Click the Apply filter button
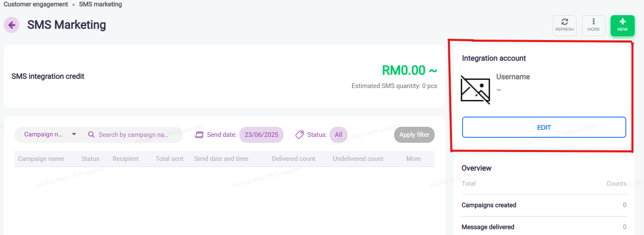Screen dimensions: 644x235 pos(414,135)
